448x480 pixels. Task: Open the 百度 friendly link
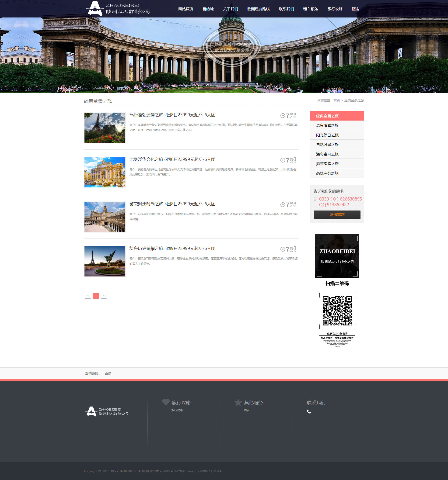(x=108, y=373)
